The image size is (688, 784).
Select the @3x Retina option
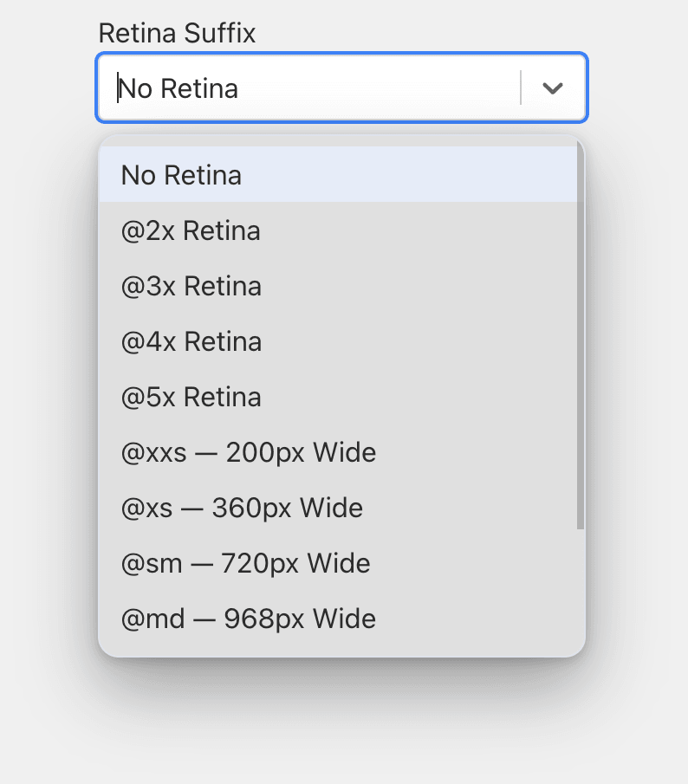pyautogui.click(x=191, y=286)
